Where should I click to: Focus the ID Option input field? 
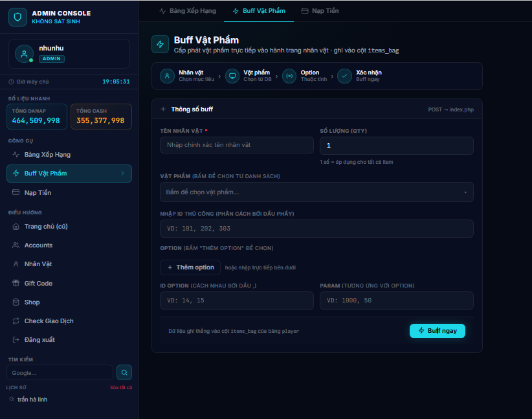(x=237, y=300)
